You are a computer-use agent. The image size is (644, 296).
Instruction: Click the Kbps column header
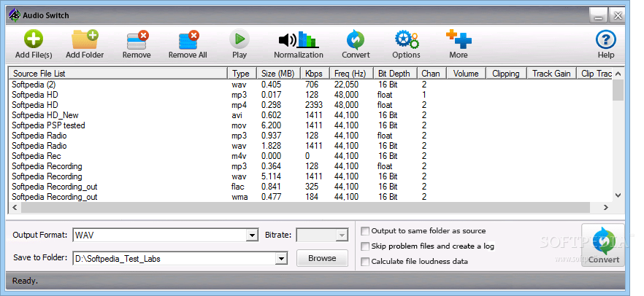click(x=315, y=74)
